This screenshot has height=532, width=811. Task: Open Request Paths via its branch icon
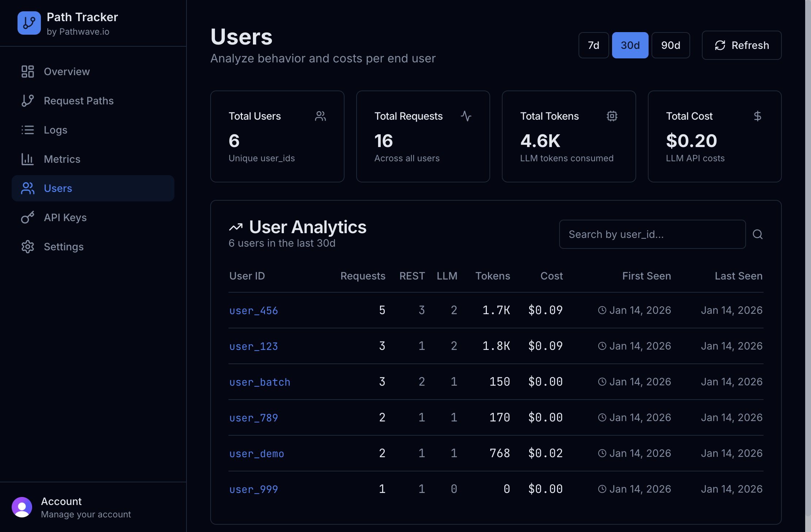click(x=28, y=101)
